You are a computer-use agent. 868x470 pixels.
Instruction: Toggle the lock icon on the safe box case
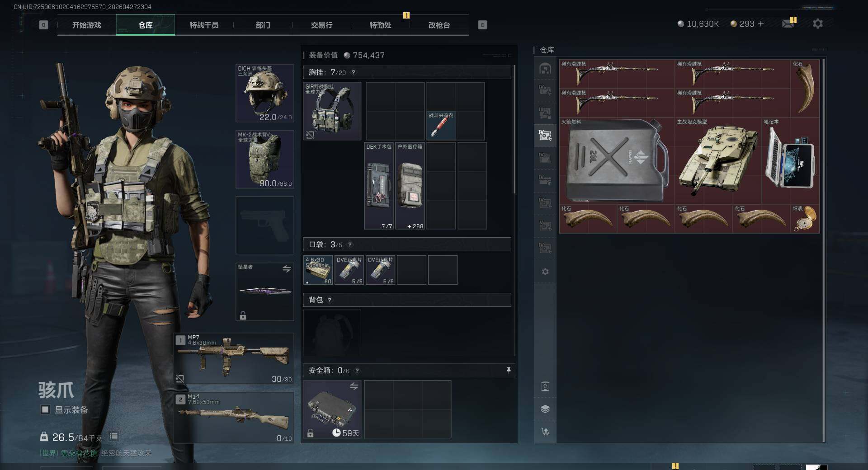[310, 433]
